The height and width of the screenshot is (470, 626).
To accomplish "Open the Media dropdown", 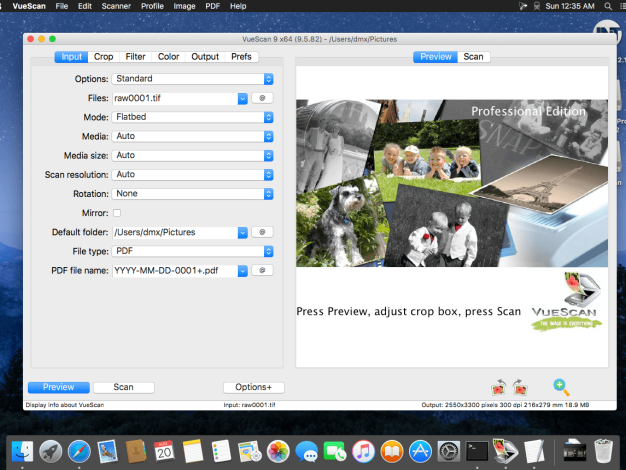I will [192, 136].
